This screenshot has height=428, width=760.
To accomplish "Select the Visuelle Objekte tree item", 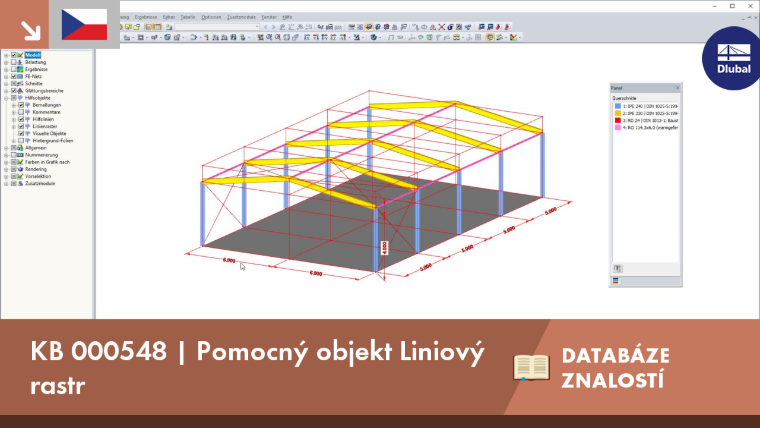I will pos(49,133).
